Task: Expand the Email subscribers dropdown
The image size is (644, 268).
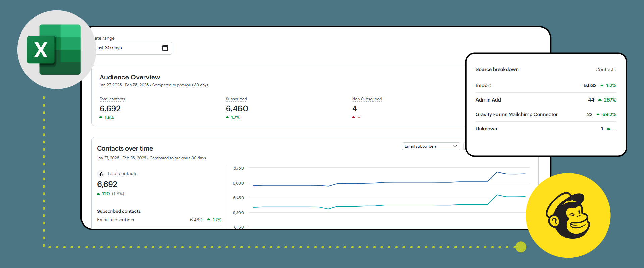Action: (x=431, y=146)
